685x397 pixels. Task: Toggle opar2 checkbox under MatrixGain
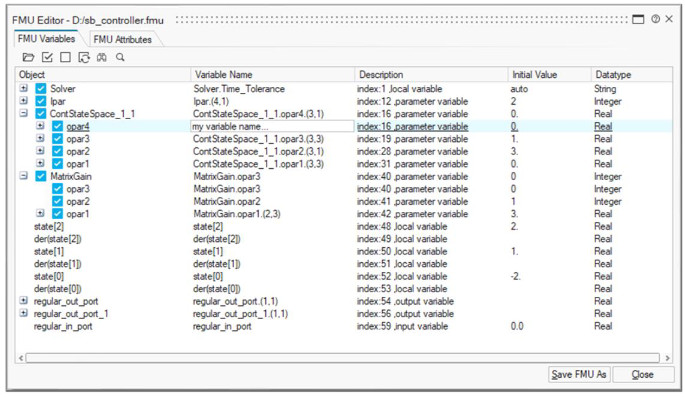(x=57, y=201)
